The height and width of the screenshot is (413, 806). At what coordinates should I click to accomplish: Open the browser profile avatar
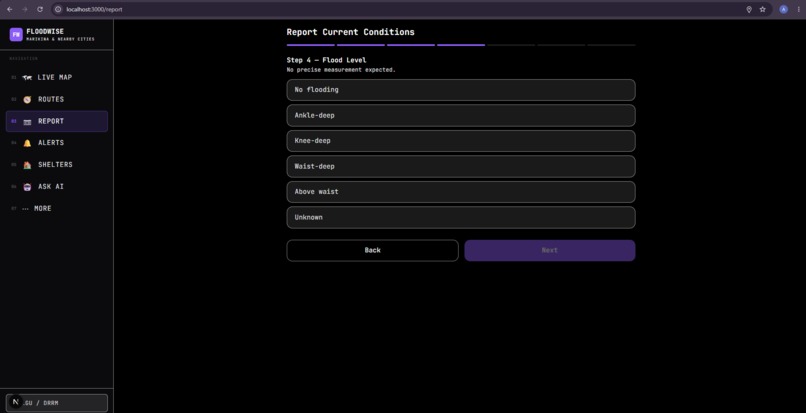[783, 9]
